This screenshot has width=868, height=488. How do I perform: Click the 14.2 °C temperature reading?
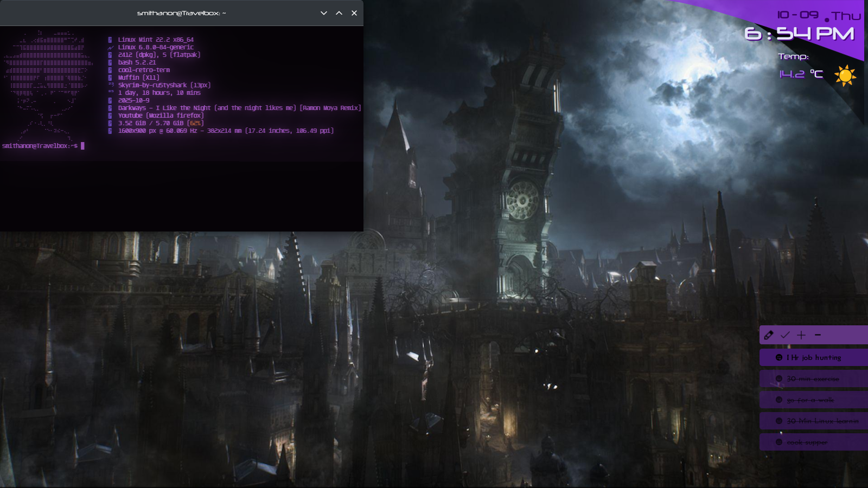(x=801, y=74)
